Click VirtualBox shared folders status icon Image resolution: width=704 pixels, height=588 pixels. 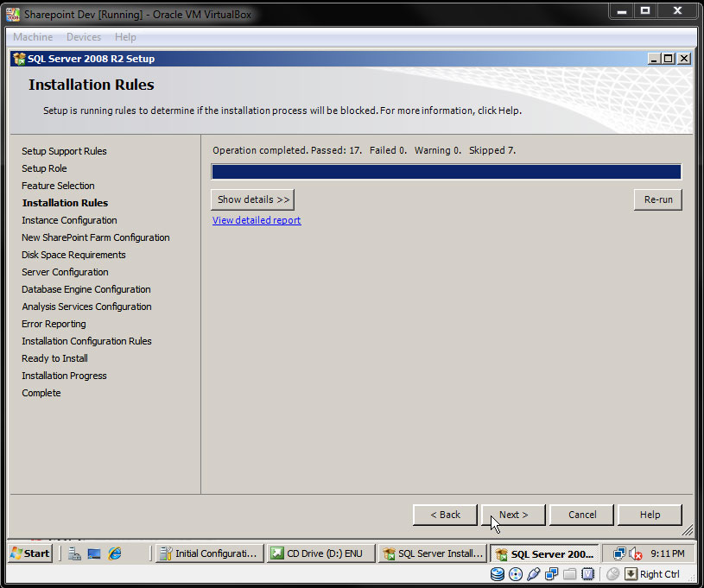[569, 574]
